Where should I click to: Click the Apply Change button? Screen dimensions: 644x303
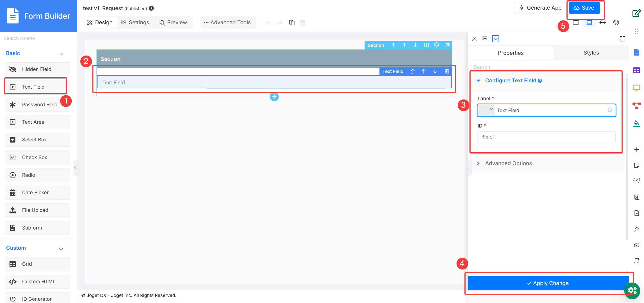(548, 283)
